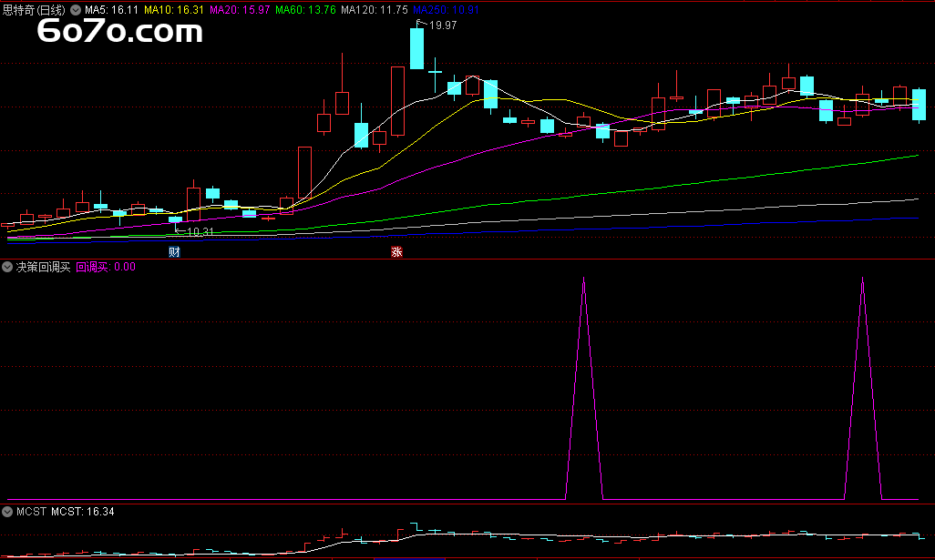
Task: Select the tall cyan candle at 19.97 peak
Action: 416,48
